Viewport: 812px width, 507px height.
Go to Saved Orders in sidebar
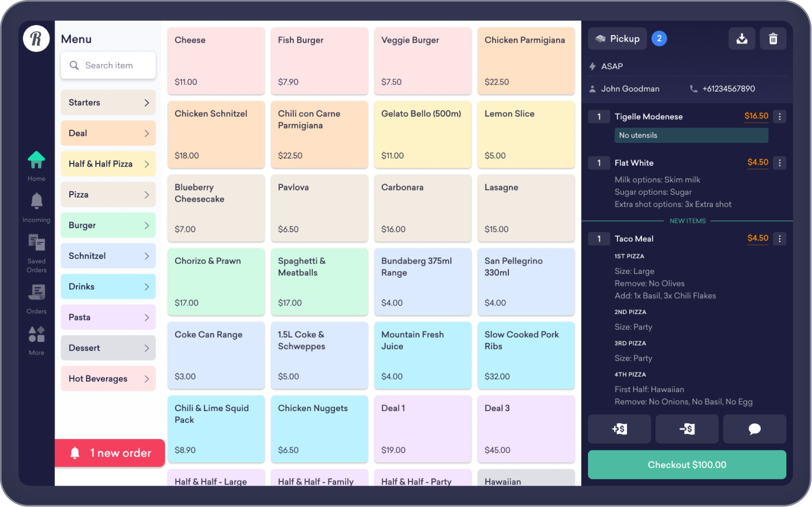[36, 243]
